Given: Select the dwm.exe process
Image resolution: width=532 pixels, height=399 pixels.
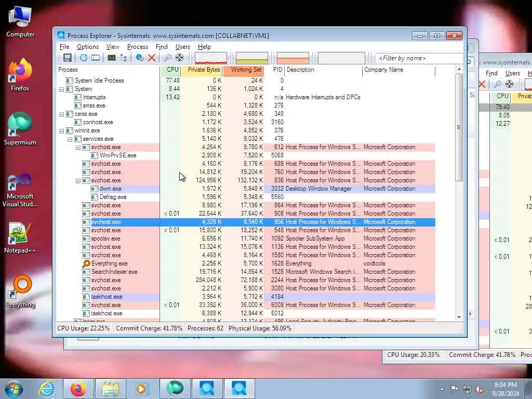Looking at the screenshot, I should [x=246, y=189].
